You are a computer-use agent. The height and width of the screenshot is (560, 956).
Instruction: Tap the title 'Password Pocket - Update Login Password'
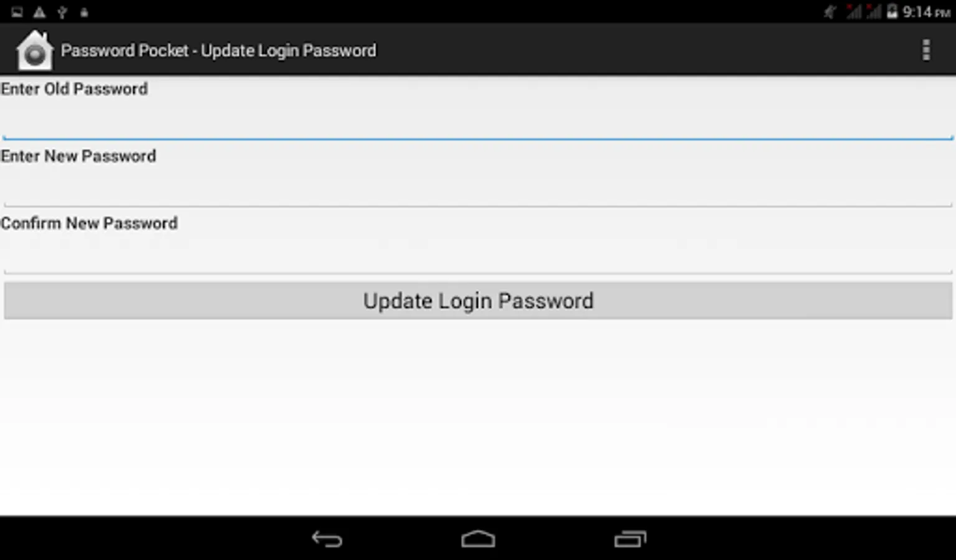point(218,50)
